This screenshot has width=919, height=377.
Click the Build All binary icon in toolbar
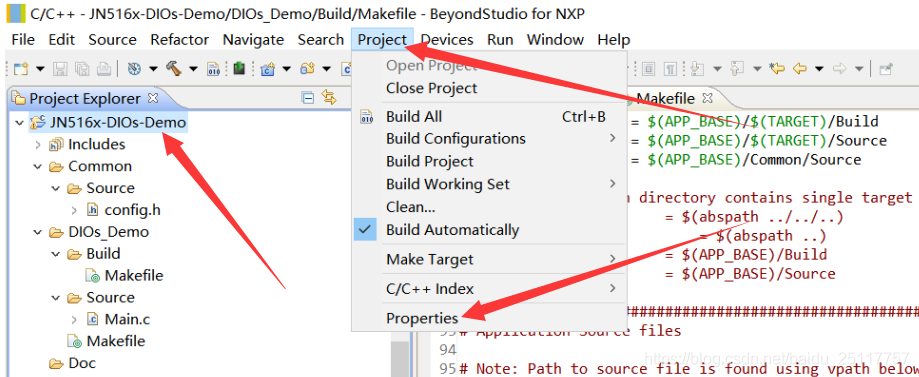[213, 69]
